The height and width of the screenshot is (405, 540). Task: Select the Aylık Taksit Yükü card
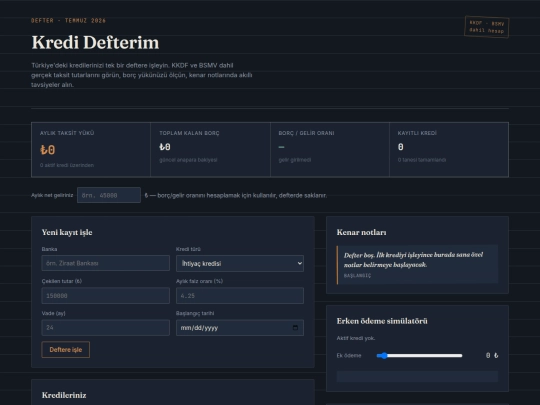tap(91, 149)
